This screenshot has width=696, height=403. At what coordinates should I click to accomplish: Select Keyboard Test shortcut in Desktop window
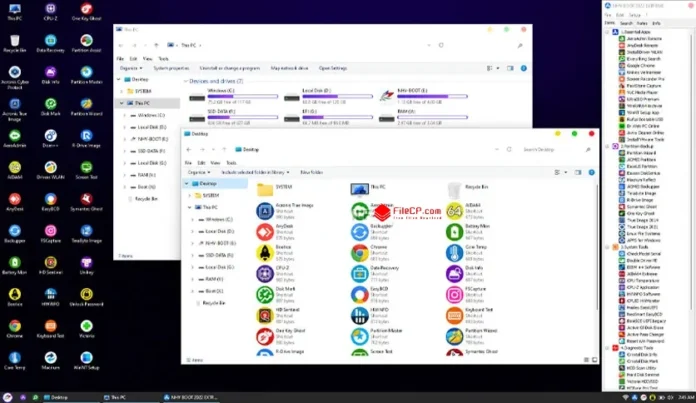click(x=470, y=315)
